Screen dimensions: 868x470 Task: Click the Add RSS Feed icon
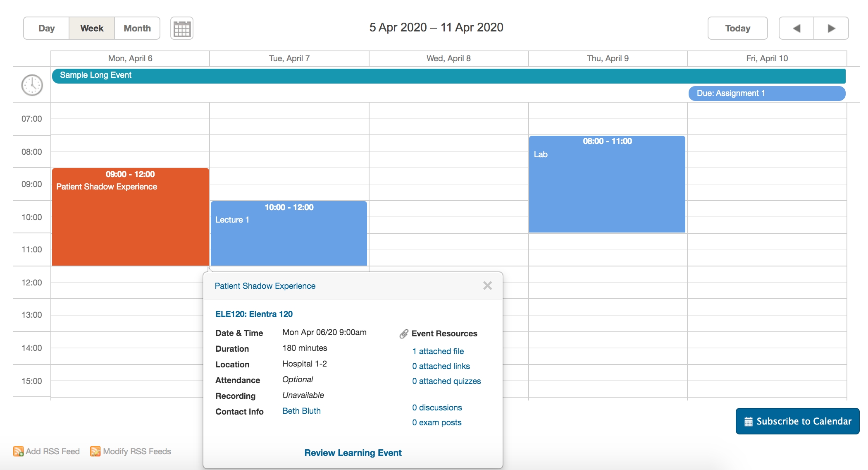[18, 451]
